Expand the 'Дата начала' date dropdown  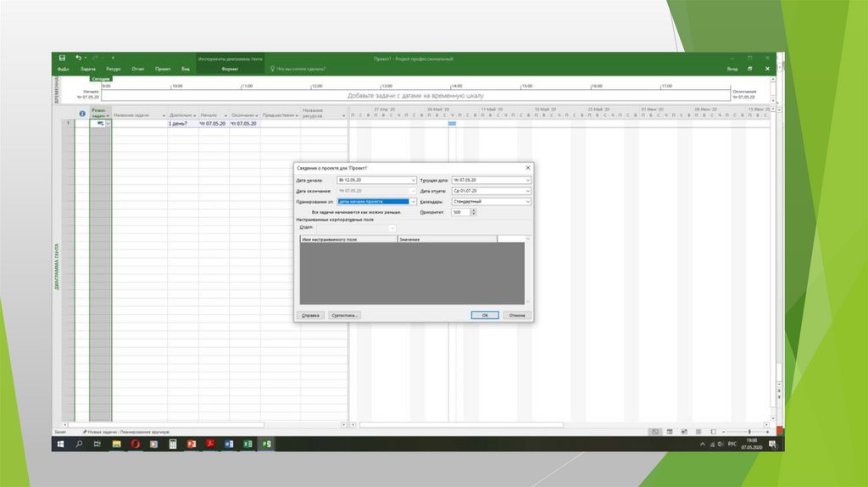click(413, 180)
